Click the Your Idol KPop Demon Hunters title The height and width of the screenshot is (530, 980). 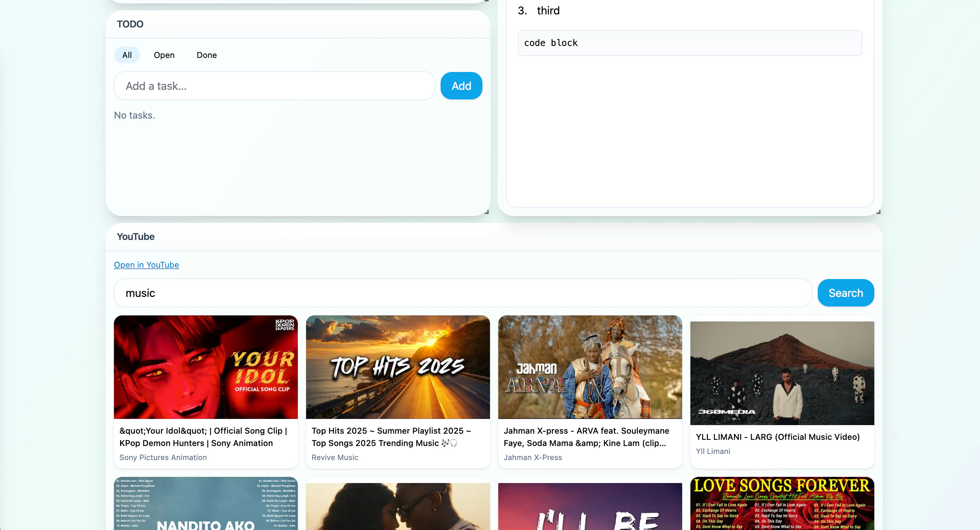[x=203, y=437]
